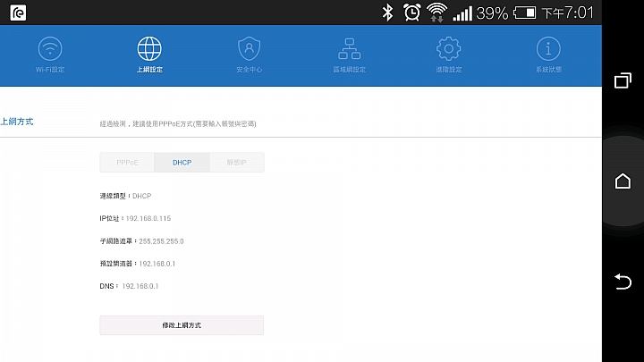This screenshot has width=644, height=362.
Task: Switch to the PPPoE tab
Action: [x=127, y=163]
